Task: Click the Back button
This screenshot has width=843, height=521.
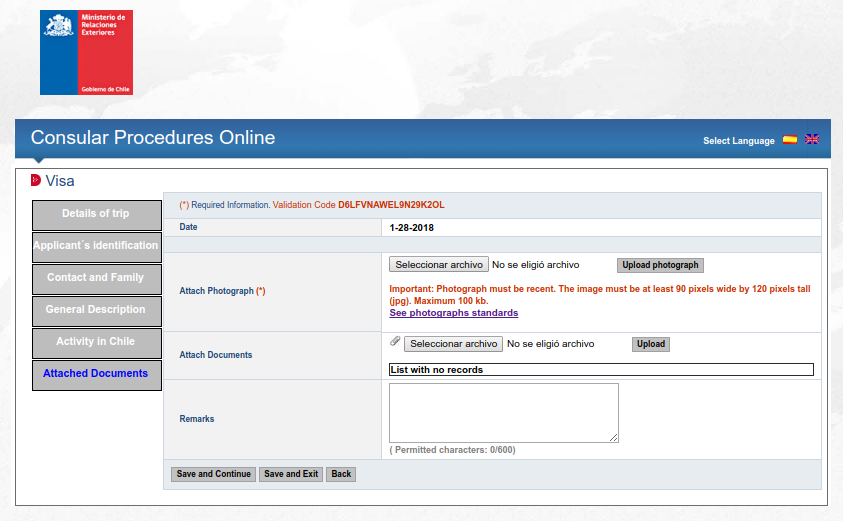Action: click(341, 474)
